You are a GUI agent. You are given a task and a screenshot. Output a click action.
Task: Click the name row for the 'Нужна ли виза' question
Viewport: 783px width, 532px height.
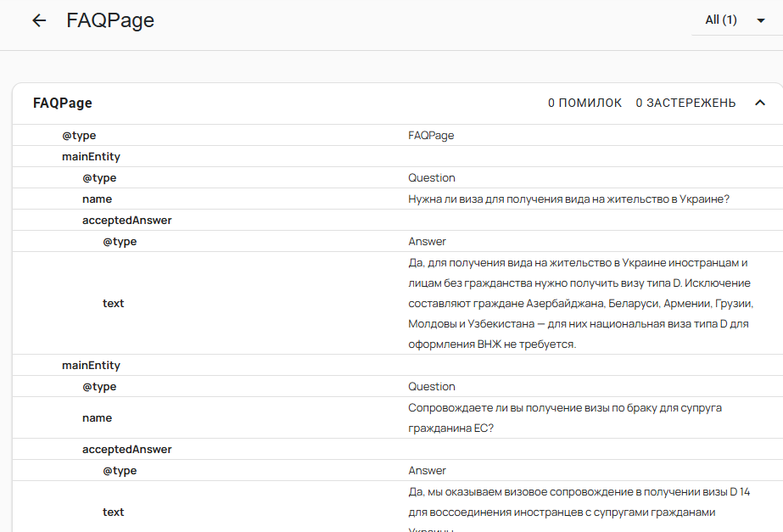(x=398, y=199)
